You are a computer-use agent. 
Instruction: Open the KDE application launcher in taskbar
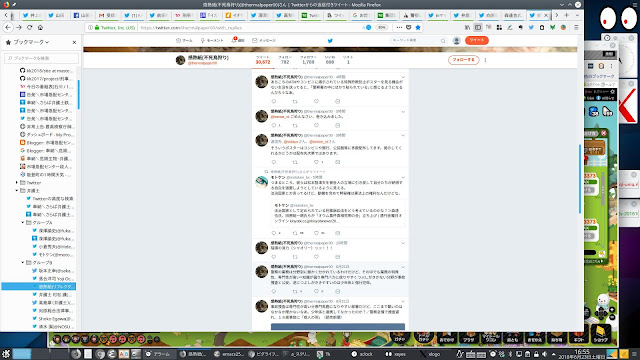click(x=6, y=354)
